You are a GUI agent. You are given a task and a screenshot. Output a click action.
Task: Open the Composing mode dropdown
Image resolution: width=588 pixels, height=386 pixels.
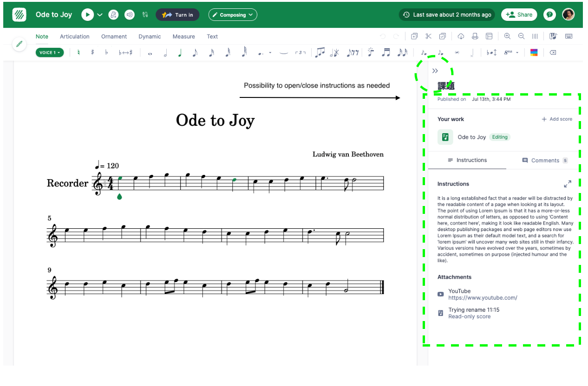[233, 15]
